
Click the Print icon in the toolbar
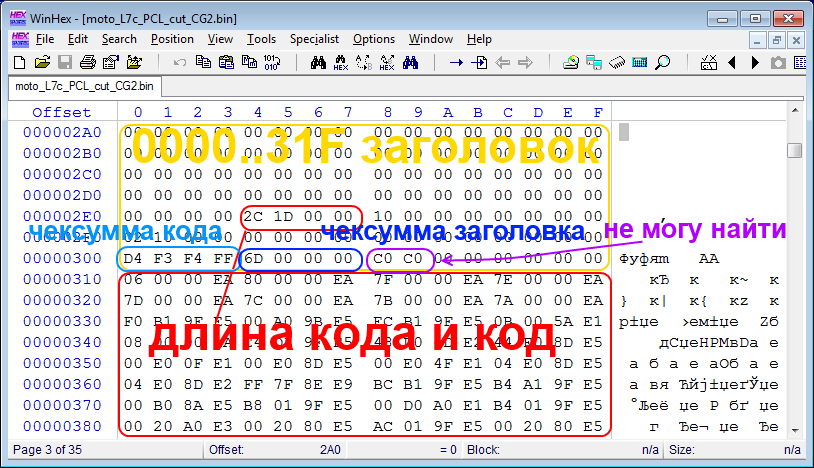88,63
